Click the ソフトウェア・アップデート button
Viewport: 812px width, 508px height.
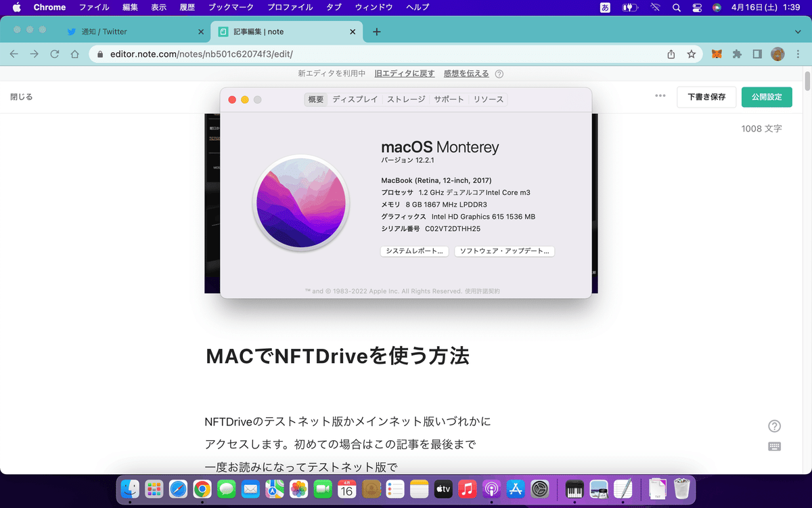click(x=505, y=251)
